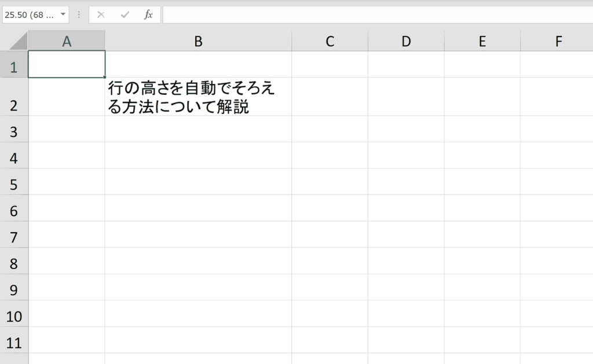Click the fill handle of cell A1

(x=105, y=78)
